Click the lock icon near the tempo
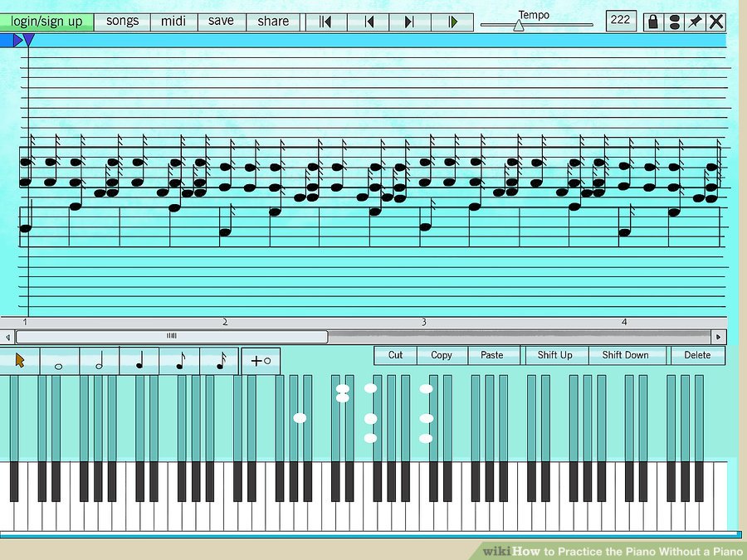 pos(653,21)
